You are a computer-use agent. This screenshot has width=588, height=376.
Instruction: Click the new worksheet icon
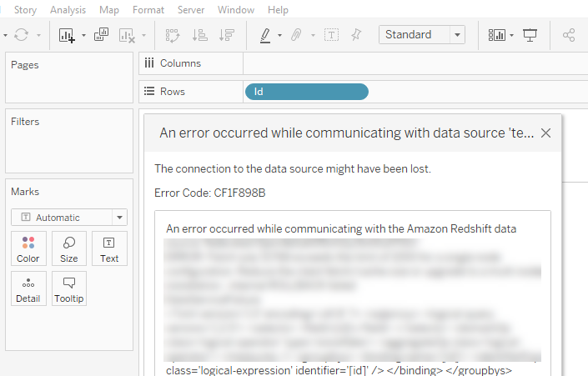point(67,35)
